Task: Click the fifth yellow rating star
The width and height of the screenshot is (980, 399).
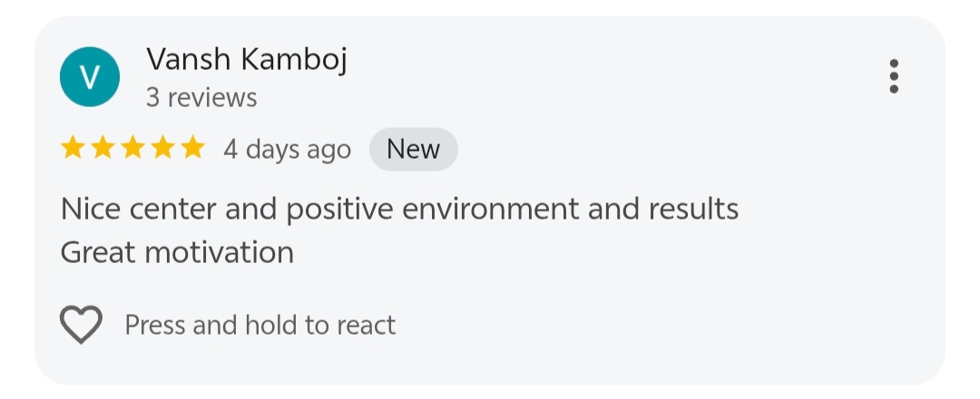Action: pos(192,149)
